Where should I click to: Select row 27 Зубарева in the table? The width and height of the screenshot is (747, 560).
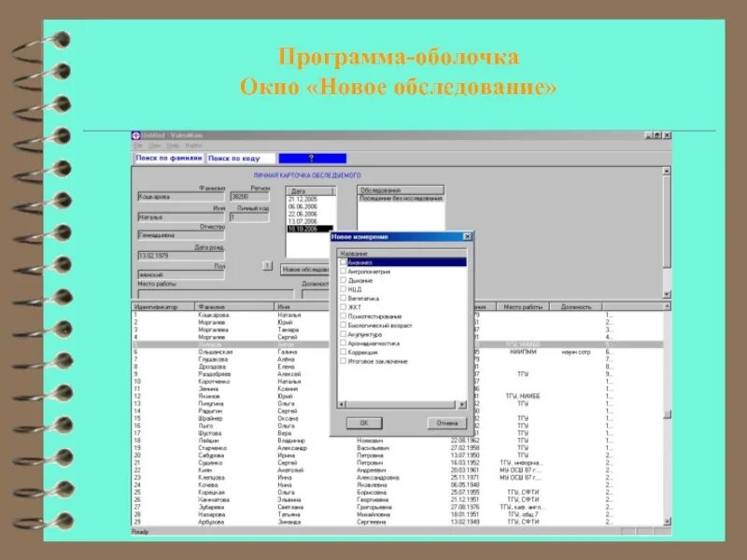pos(398,507)
